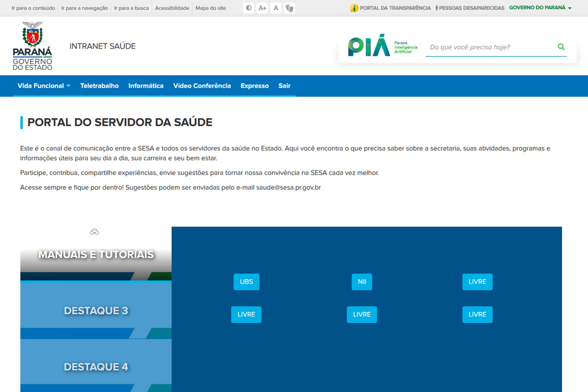Viewport: 588px width, 392px height.
Task: Open the Mapa do site link
Action: (x=211, y=8)
